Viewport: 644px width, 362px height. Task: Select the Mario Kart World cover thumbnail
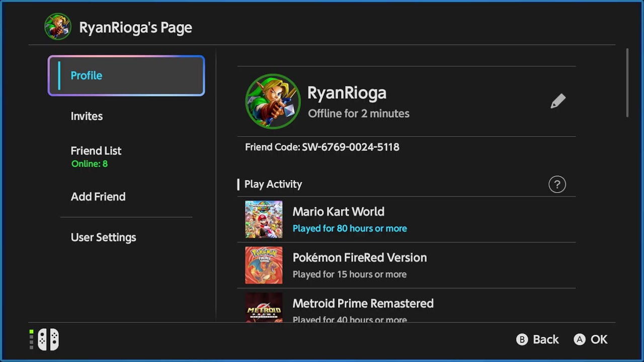(264, 219)
